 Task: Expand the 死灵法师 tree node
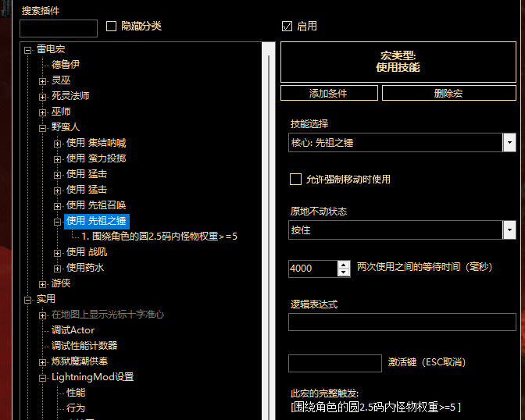(x=43, y=96)
